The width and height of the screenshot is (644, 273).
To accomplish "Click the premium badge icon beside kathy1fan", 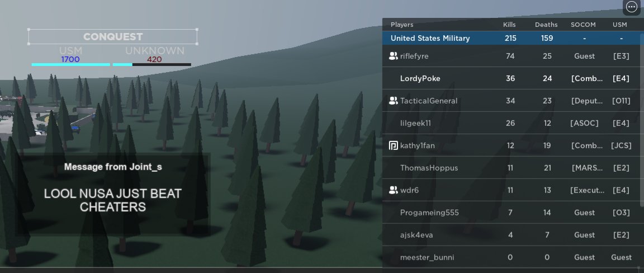I will tap(393, 145).
